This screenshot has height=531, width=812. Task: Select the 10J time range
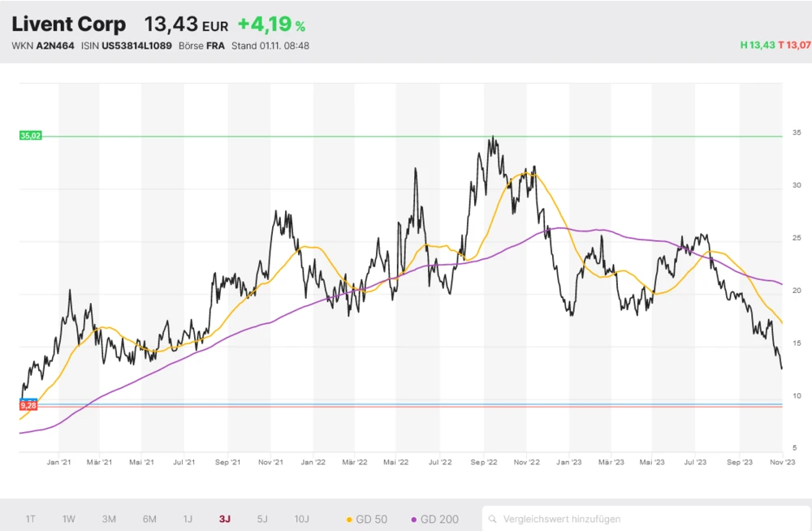coord(301,519)
